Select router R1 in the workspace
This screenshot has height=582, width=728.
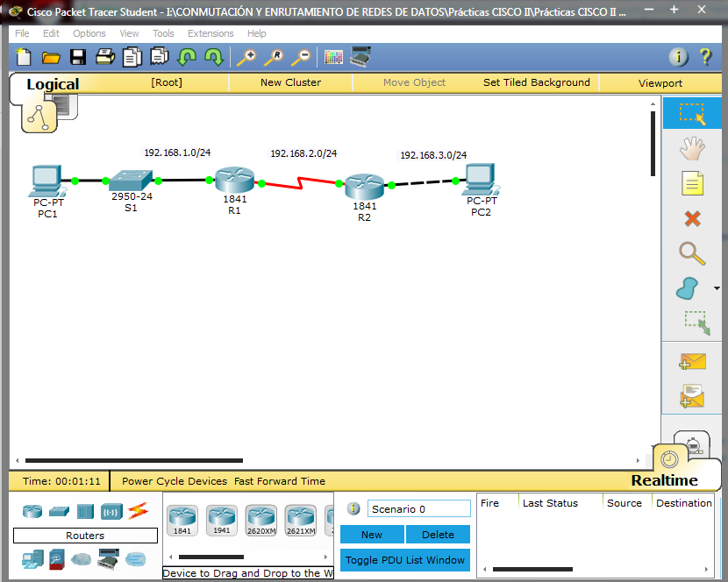(235, 180)
